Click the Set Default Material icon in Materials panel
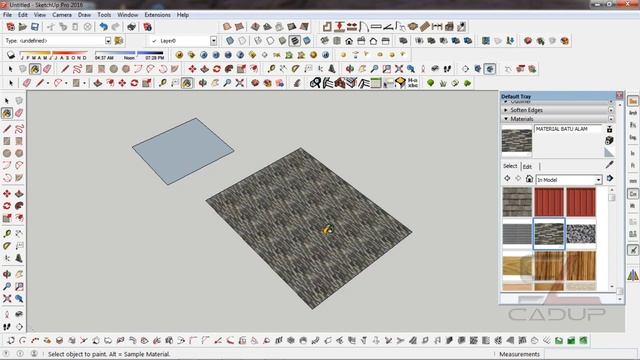 tap(609, 152)
